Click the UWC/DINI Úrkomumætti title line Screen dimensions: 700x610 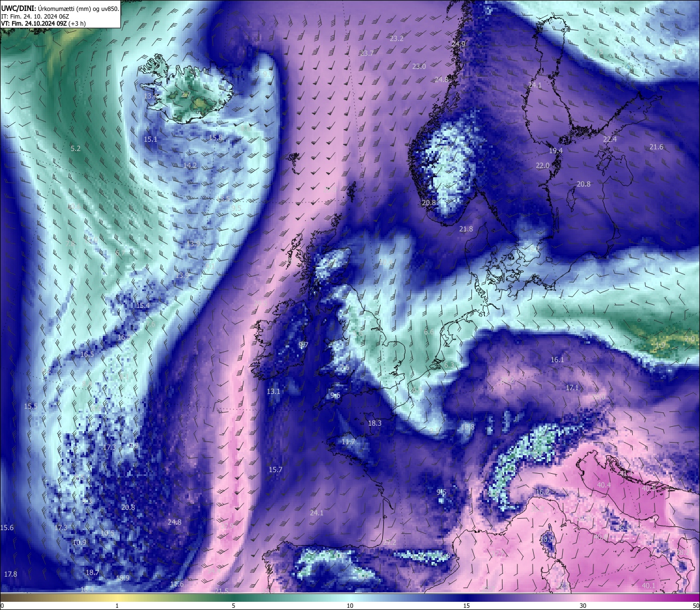click(x=60, y=8)
